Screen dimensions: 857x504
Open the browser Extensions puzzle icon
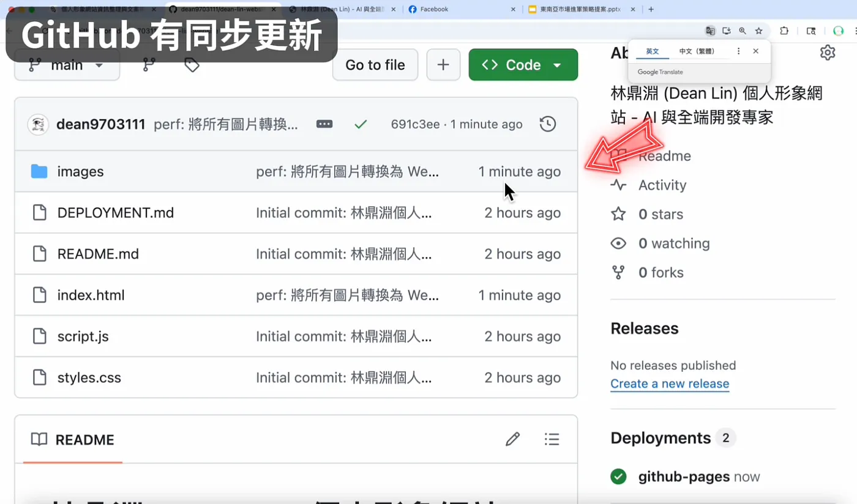[x=784, y=31]
